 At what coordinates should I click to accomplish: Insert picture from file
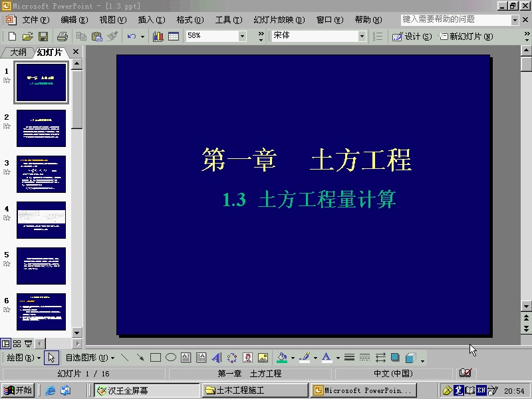click(263, 357)
